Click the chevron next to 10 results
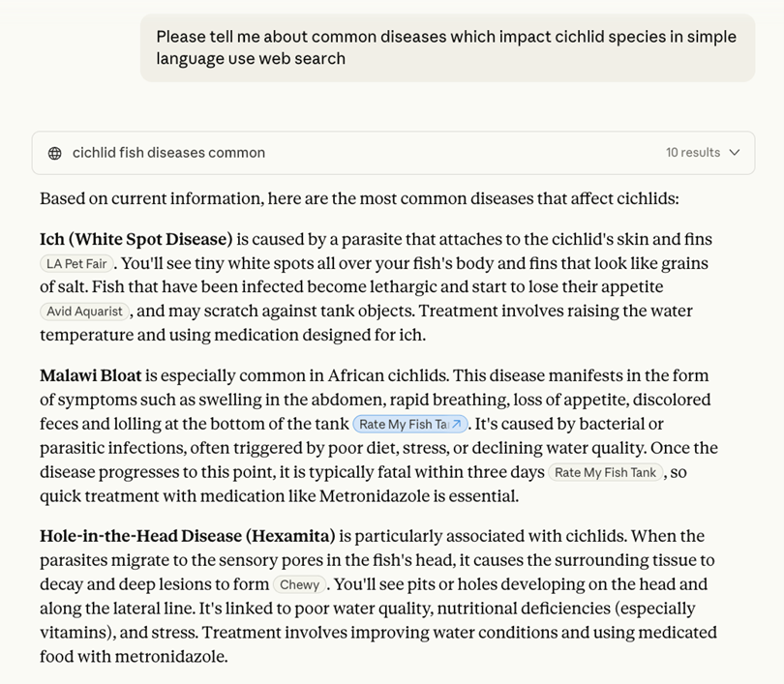Viewport: 784px width, 684px height. [x=736, y=152]
